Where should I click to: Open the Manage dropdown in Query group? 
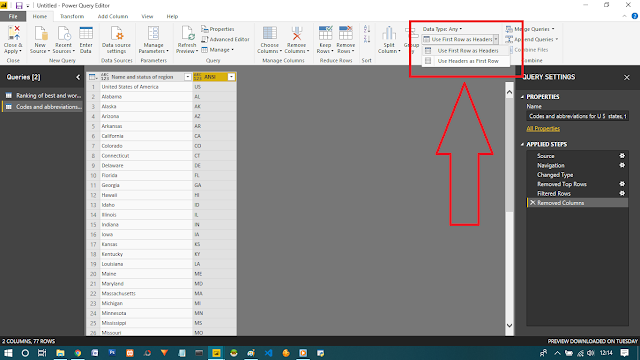pos(217,50)
